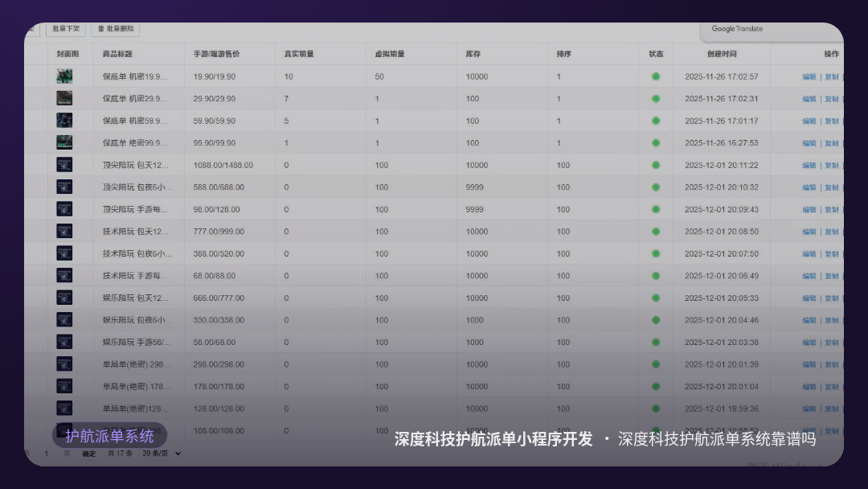This screenshot has height=489, width=868.
Task: Toggle green status dot for 2025-12-01 20:07:50 row
Action: pyautogui.click(x=656, y=253)
